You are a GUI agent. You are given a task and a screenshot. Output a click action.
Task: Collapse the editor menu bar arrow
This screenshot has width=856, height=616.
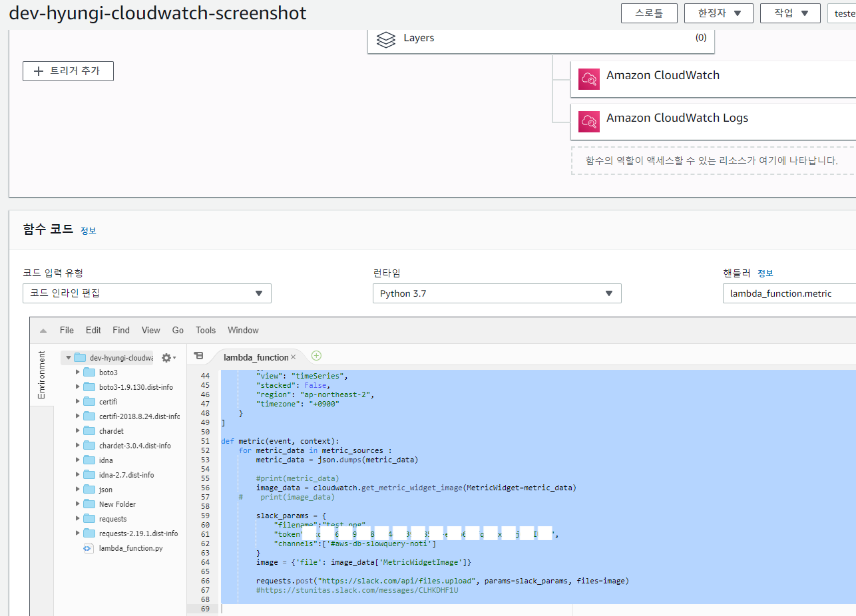click(x=43, y=331)
